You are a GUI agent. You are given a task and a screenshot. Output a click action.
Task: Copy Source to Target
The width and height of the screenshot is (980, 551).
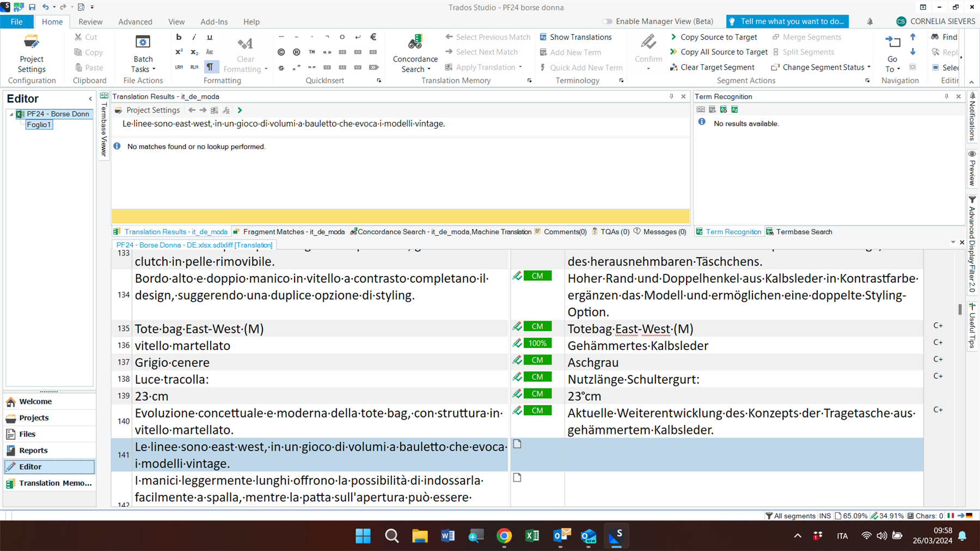[713, 37]
